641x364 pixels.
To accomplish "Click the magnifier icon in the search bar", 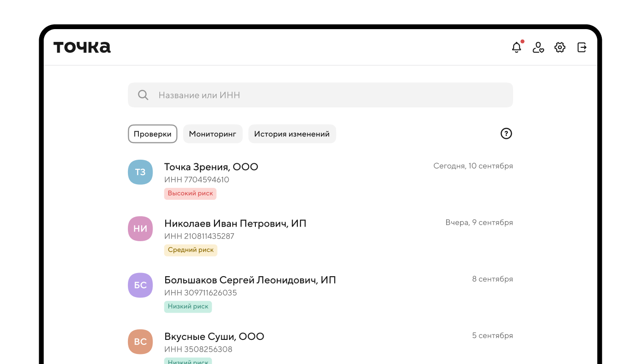I will coord(143,95).
